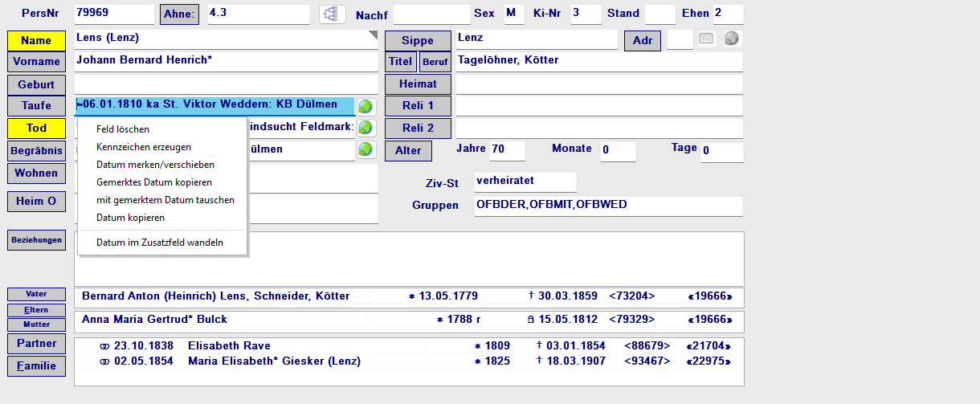The height and width of the screenshot is (404, 980).
Task: Choose 'Datum im Zusatzfeld wandeln'
Action: click(160, 243)
